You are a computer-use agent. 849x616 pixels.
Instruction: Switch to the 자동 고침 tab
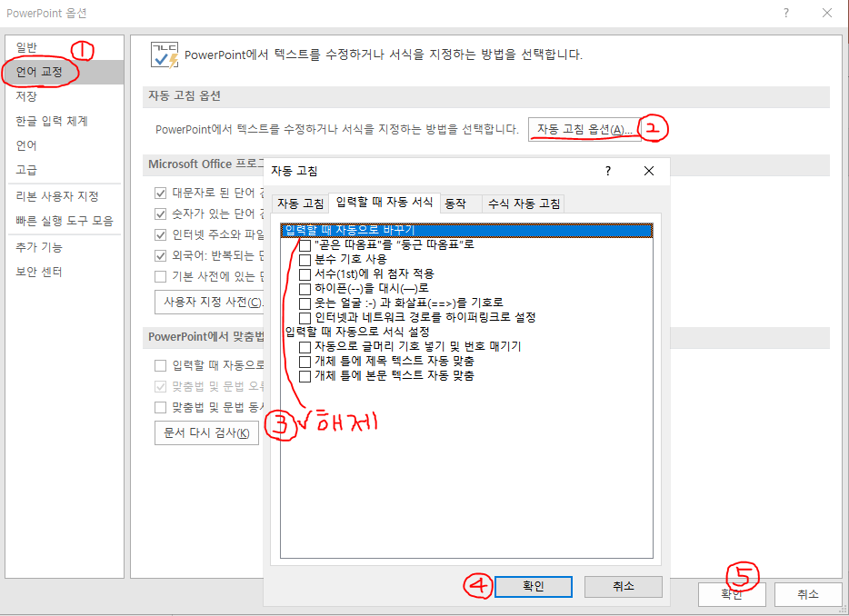click(x=301, y=204)
